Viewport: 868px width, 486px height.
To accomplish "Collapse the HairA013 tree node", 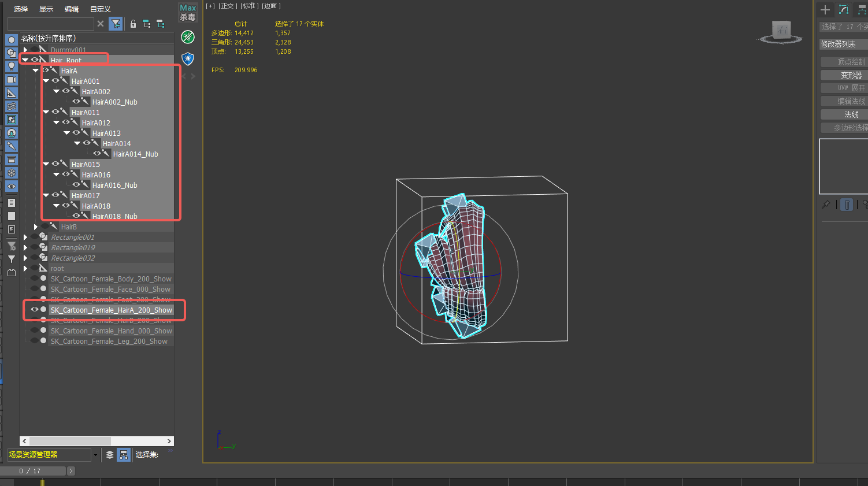I will (67, 133).
